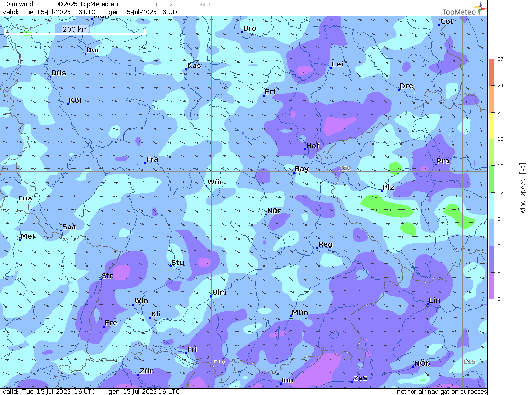Click the "Ulm" city label
This screenshot has height=395, width=532.
tap(219, 292)
